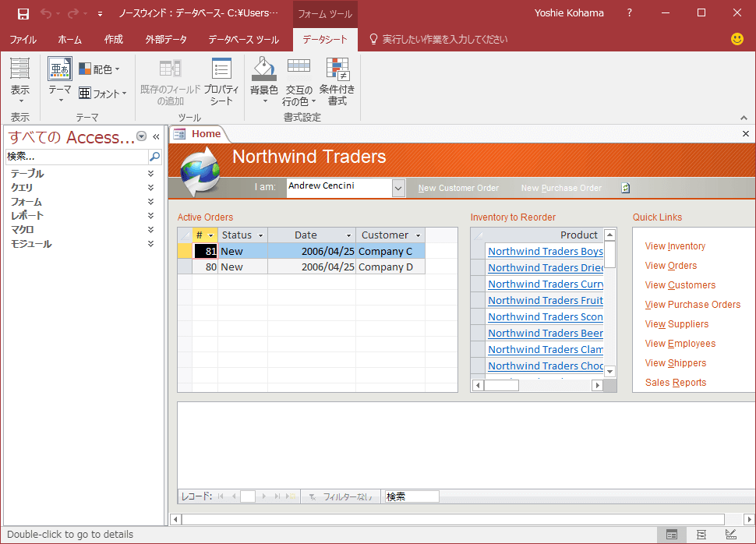Select the row selector for order 80

coord(185,267)
